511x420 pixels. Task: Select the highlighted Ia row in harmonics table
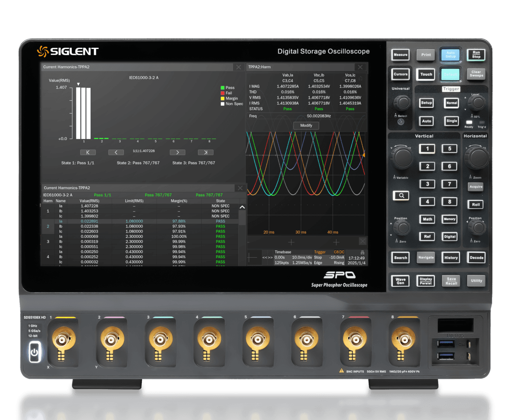(x=124, y=221)
